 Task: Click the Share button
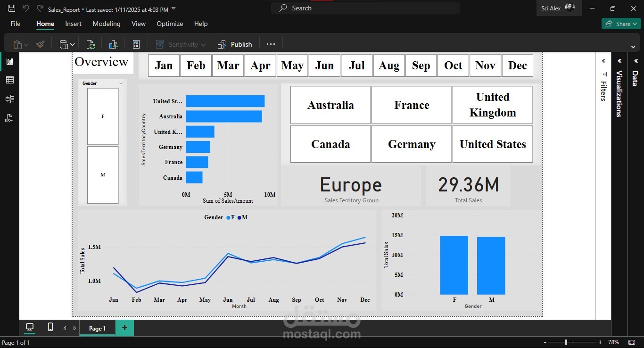click(621, 23)
